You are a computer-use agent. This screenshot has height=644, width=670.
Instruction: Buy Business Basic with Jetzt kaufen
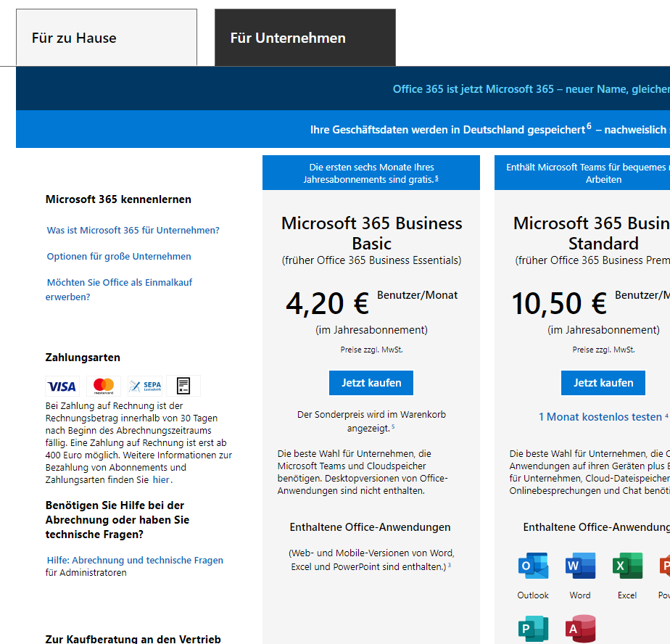[x=371, y=383]
